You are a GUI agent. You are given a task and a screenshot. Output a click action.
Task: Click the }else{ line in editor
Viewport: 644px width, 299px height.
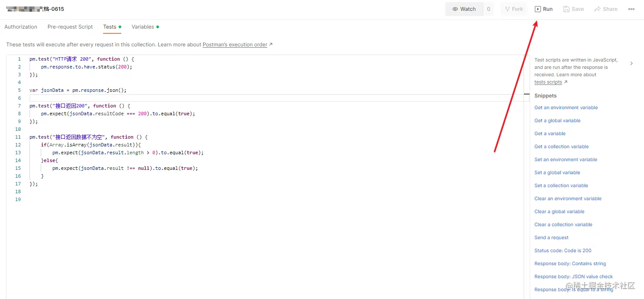49,160
